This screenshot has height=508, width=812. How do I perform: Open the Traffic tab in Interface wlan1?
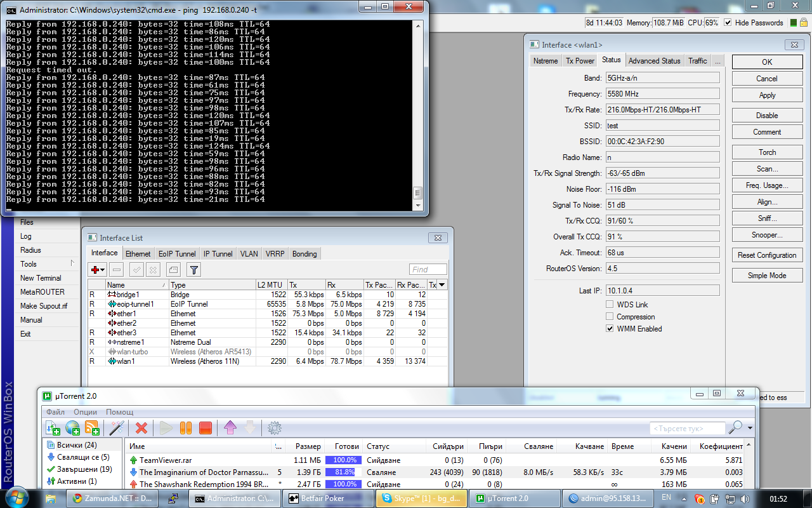(698, 61)
